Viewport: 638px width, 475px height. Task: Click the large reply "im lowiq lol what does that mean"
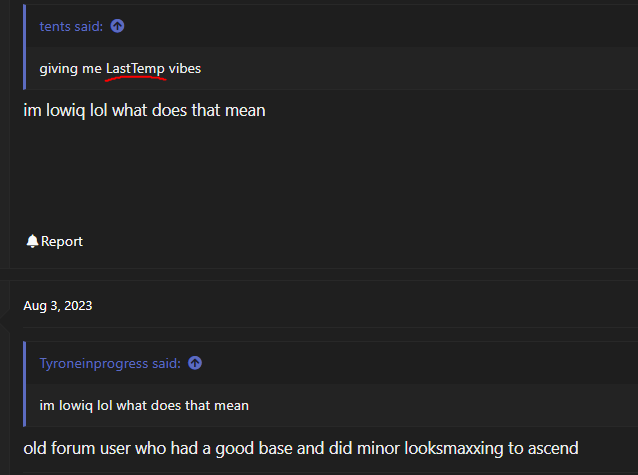144,110
